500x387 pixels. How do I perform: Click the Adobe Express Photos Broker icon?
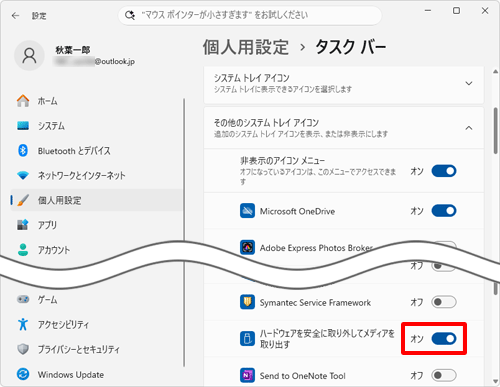point(247,247)
